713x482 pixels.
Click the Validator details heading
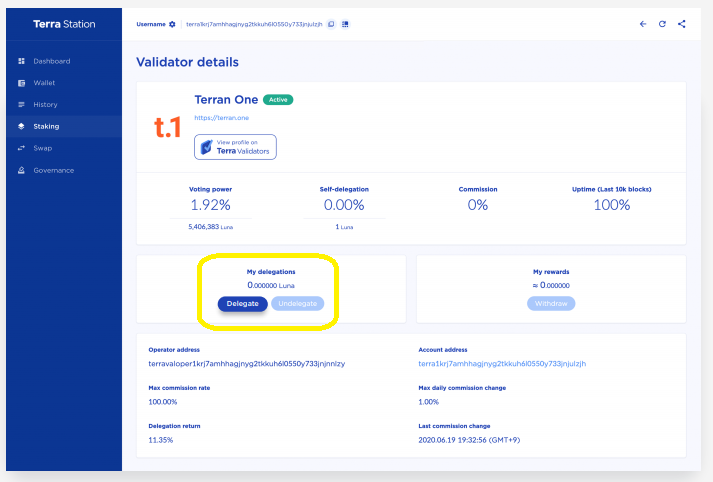click(x=187, y=62)
